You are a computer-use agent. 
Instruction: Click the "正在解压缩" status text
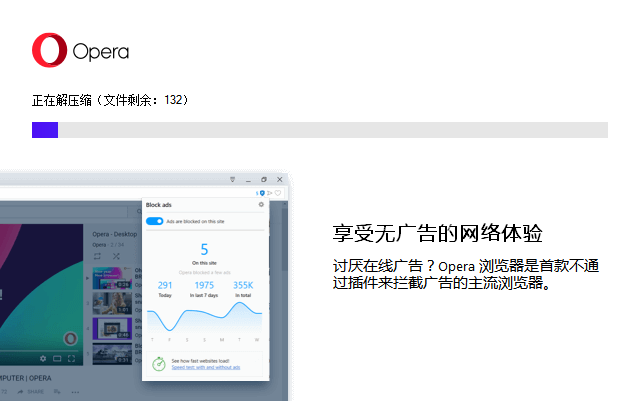[x=62, y=100]
